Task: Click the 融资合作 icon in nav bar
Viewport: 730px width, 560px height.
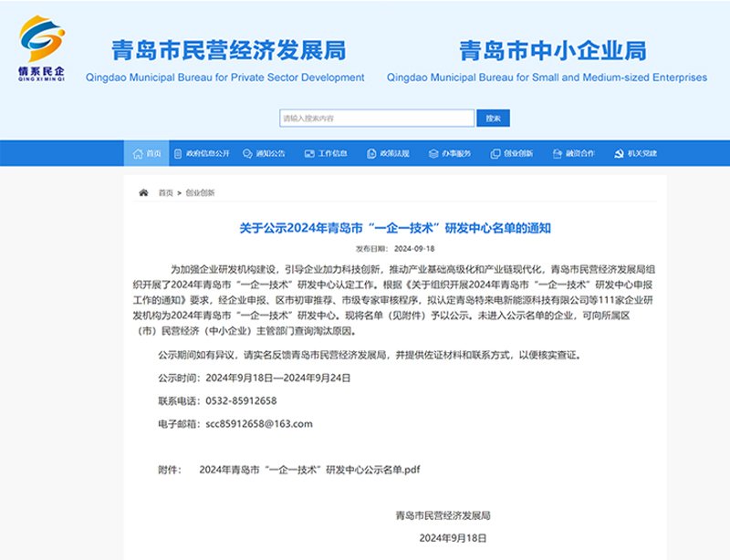Action: pos(557,153)
